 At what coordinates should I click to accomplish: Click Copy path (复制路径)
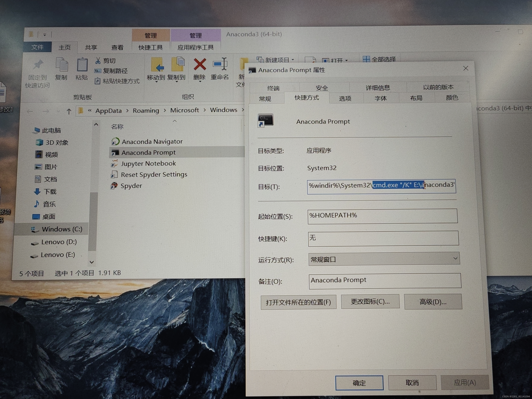pos(111,71)
